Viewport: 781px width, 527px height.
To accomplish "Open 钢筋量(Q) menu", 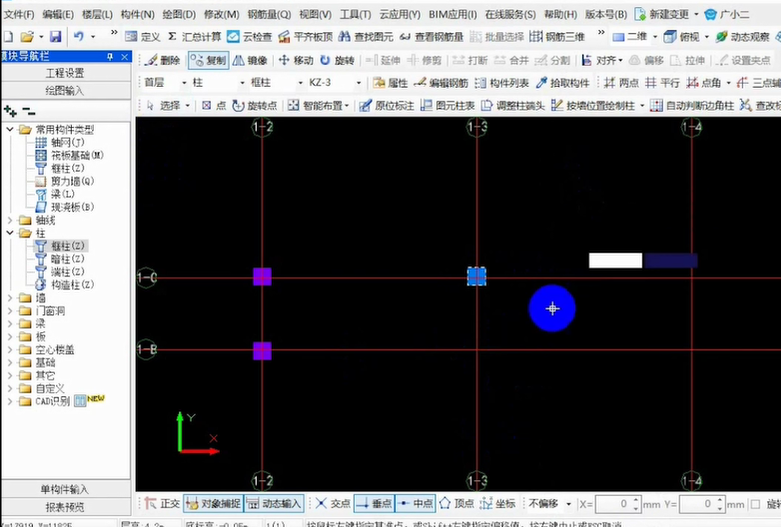I will 269,14.
